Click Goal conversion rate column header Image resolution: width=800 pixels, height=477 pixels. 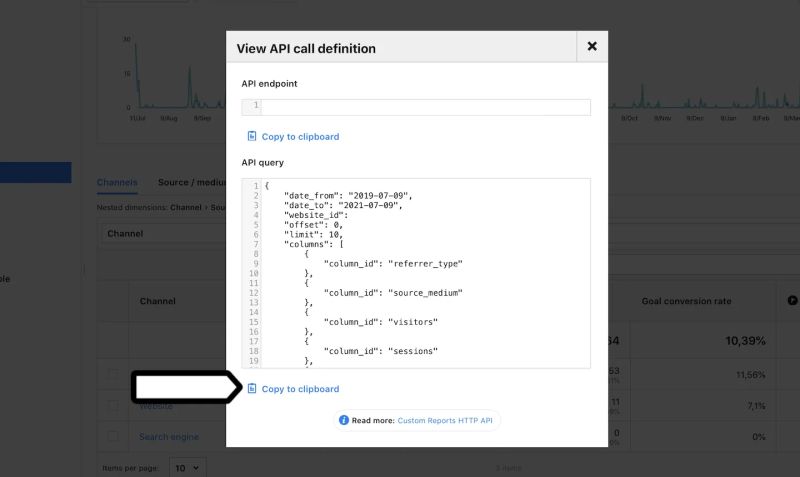(x=686, y=301)
